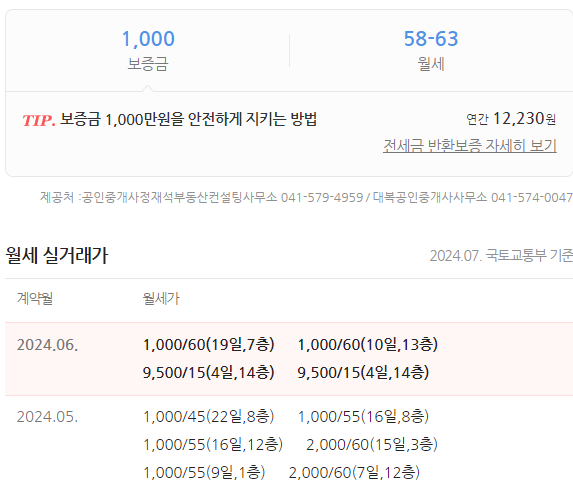Viewport: 573px width, 492px height.
Task: Click the 계약월 column header
Action: coord(35,298)
